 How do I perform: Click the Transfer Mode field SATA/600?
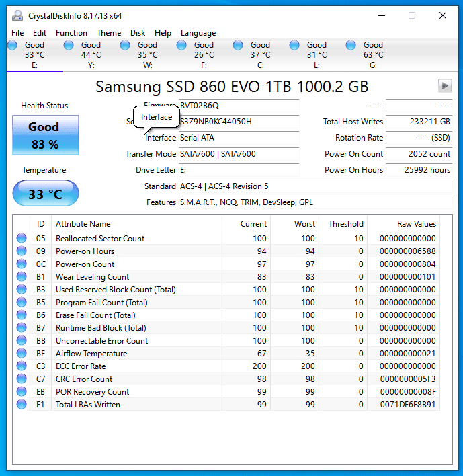click(x=239, y=153)
